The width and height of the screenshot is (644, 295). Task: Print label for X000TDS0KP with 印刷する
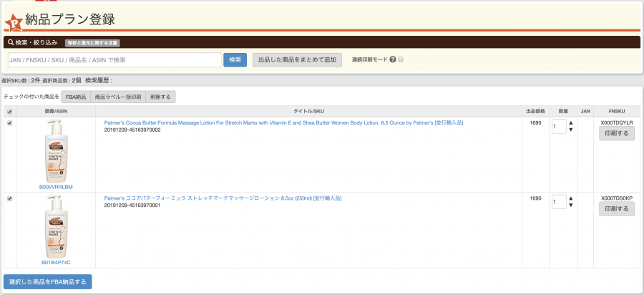[x=617, y=208]
